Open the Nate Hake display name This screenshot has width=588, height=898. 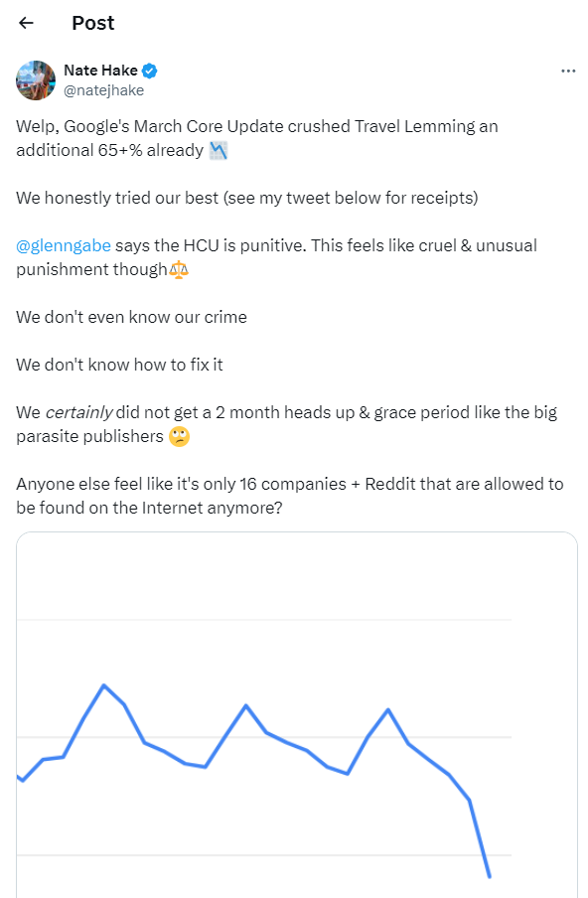pos(100,71)
